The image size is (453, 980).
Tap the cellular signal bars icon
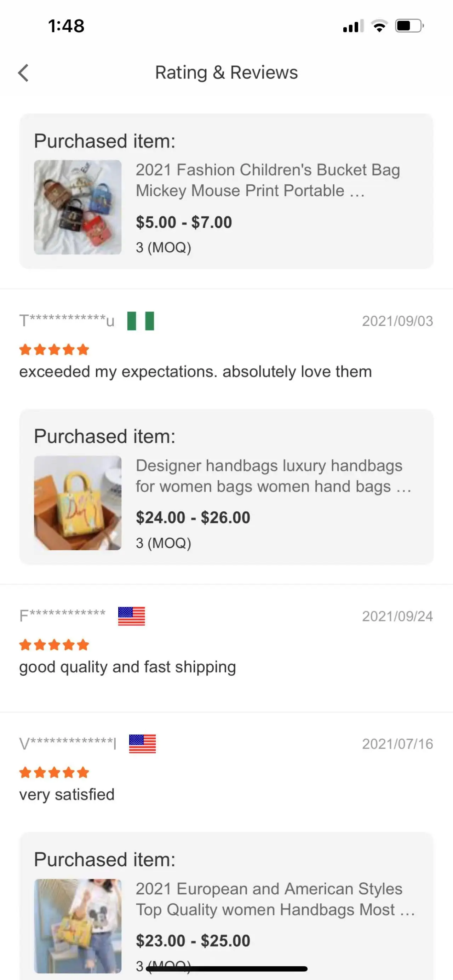click(353, 26)
